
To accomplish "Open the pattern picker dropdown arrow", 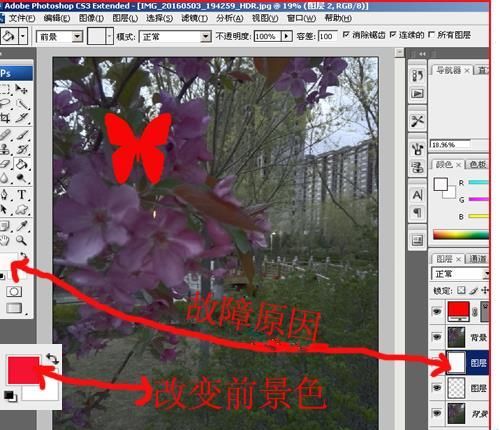I will point(110,36).
